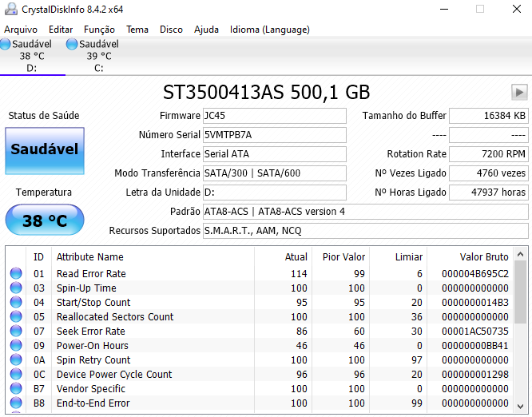Image resolution: width=532 pixels, height=417 pixels.
Task: Click status orb for Reallocated Sectors Count
Action: tap(16, 316)
